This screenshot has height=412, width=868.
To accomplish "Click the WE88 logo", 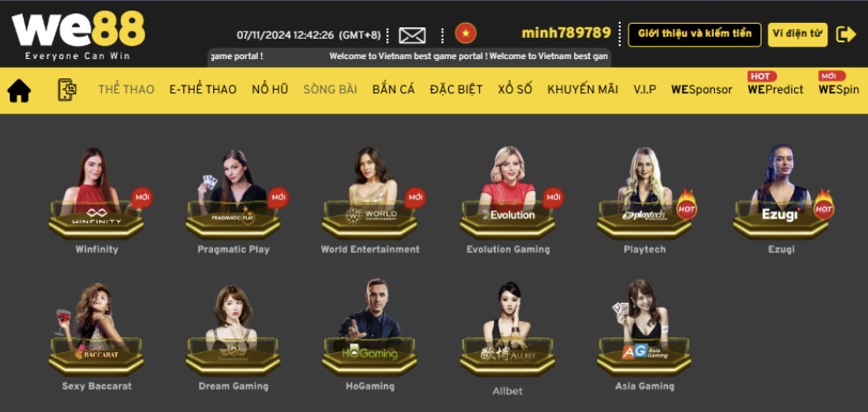I will coord(78,35).
